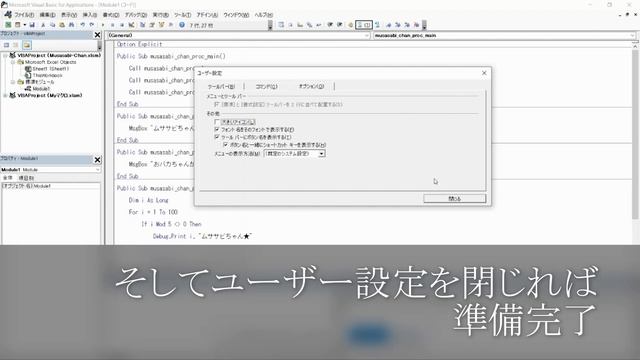Click View Code icon in Project pane
This screenshot has height=360, width=640.
(x=7, y=45)
